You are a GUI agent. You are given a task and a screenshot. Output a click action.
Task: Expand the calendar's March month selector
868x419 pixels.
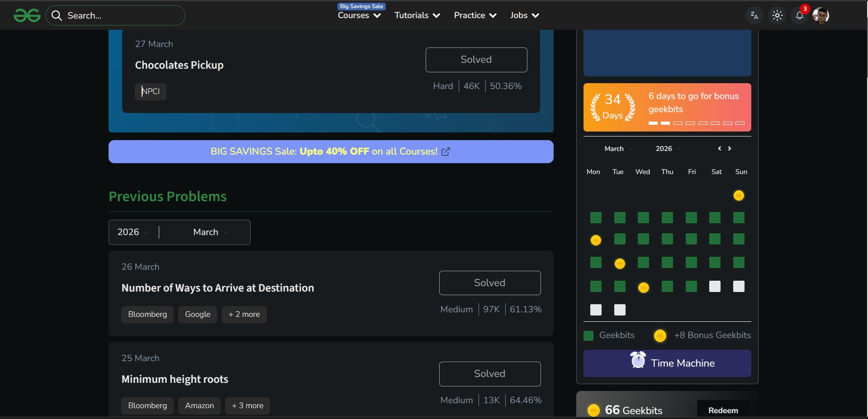618,149
